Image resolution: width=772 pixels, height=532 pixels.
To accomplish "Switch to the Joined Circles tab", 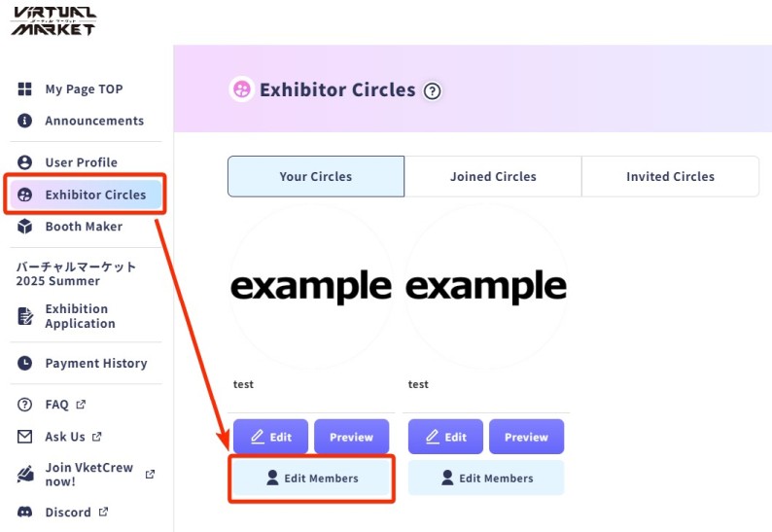I will 493,177.
